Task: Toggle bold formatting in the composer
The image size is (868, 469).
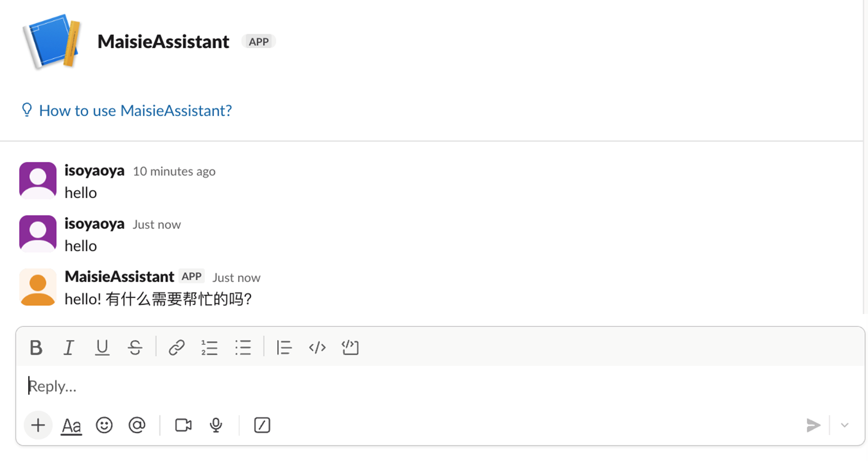Action: 36,347
